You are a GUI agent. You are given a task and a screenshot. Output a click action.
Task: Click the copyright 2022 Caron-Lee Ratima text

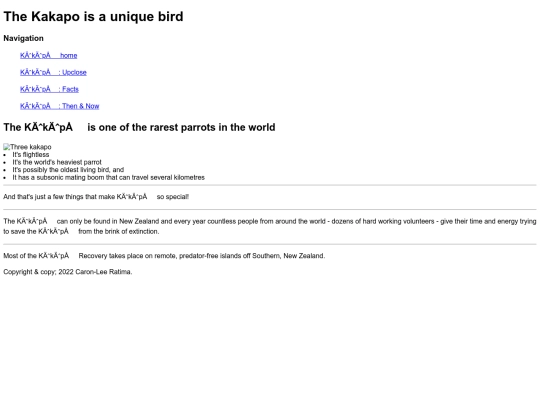(x=68, y=272)
